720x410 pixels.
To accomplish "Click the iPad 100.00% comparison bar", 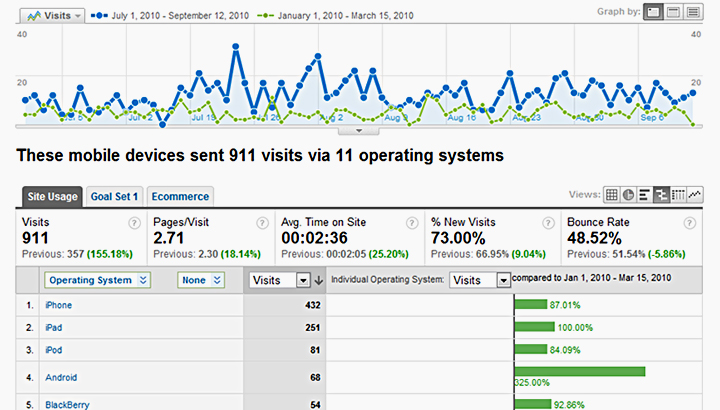I will click(534, 326).
